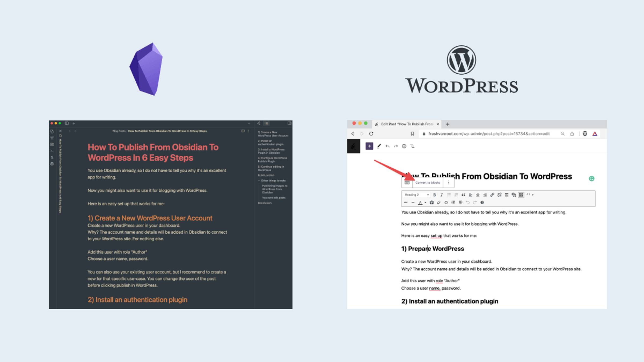Click zoom magnifier icon in address bar
Image resolution: width=644 pixels, height=362 pixels.
tap(563, 134)
